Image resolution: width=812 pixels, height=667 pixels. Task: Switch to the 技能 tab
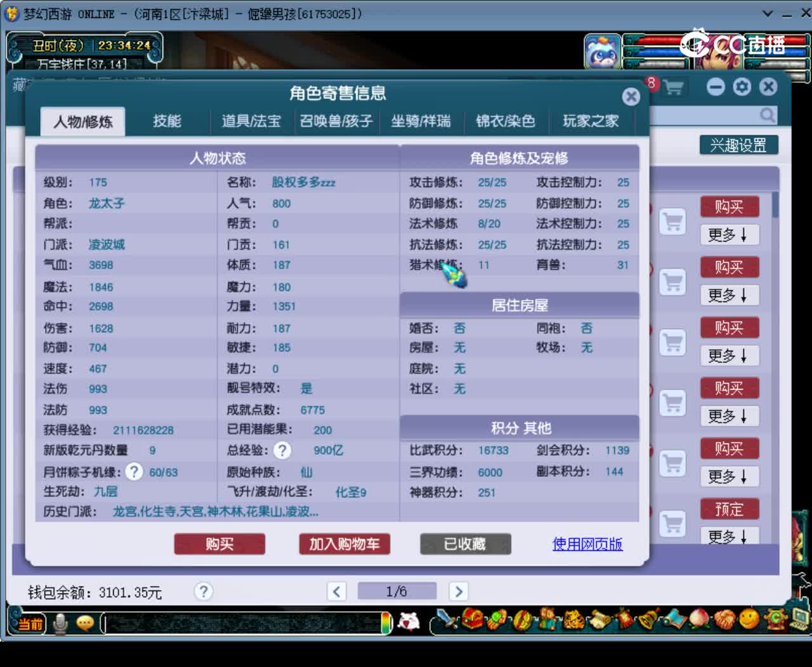167,121
